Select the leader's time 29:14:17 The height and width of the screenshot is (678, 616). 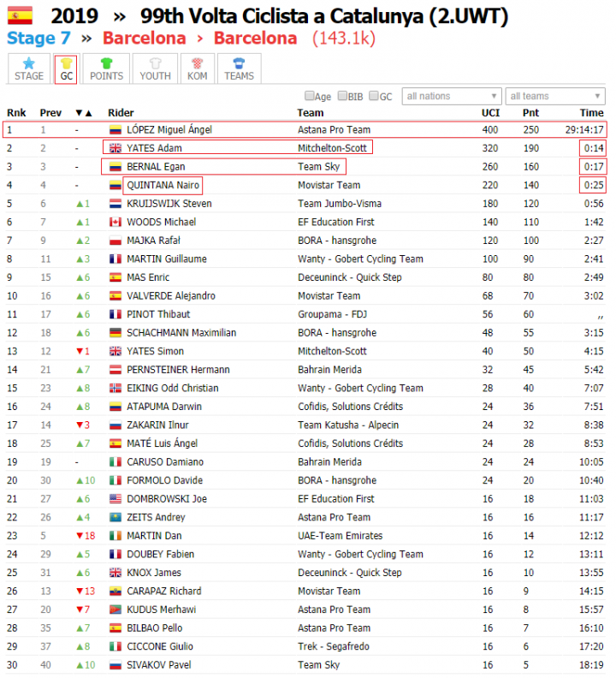[584, 130]
